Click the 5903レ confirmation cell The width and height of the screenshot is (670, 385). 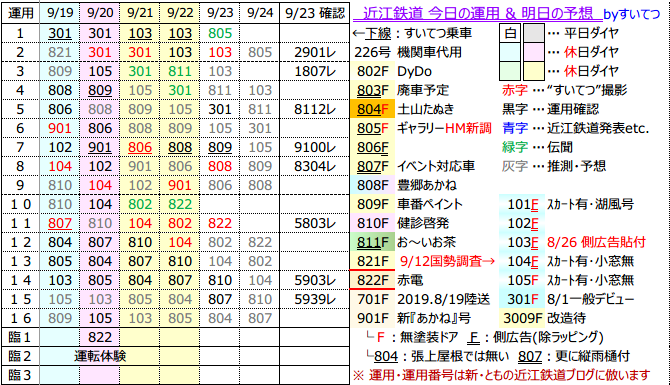click(x=315, y=280)
